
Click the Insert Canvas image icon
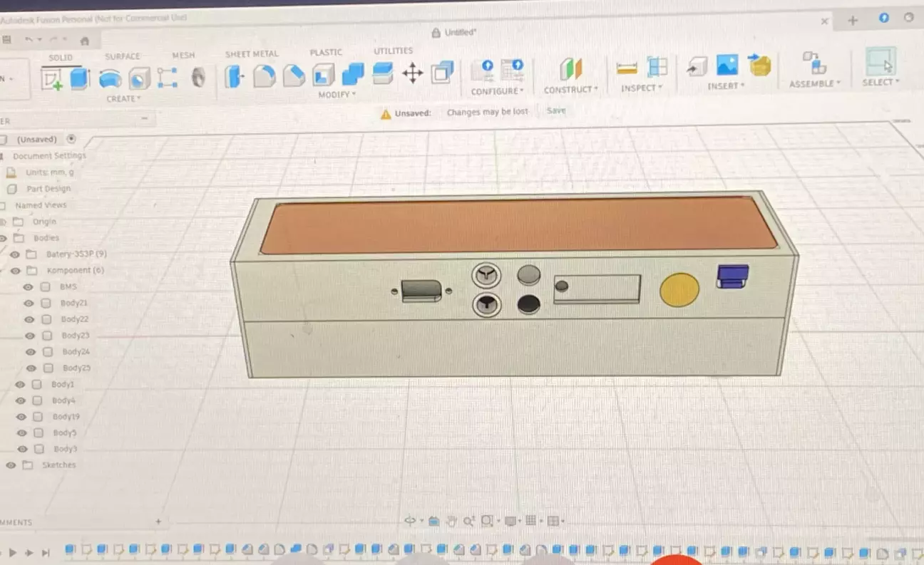[727, 66]
